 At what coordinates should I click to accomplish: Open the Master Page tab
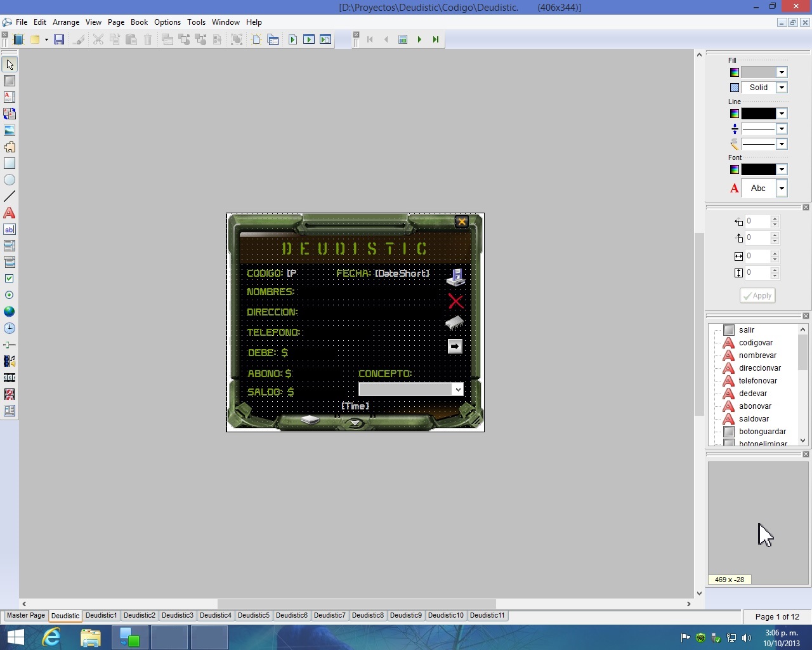click(26, 615)
